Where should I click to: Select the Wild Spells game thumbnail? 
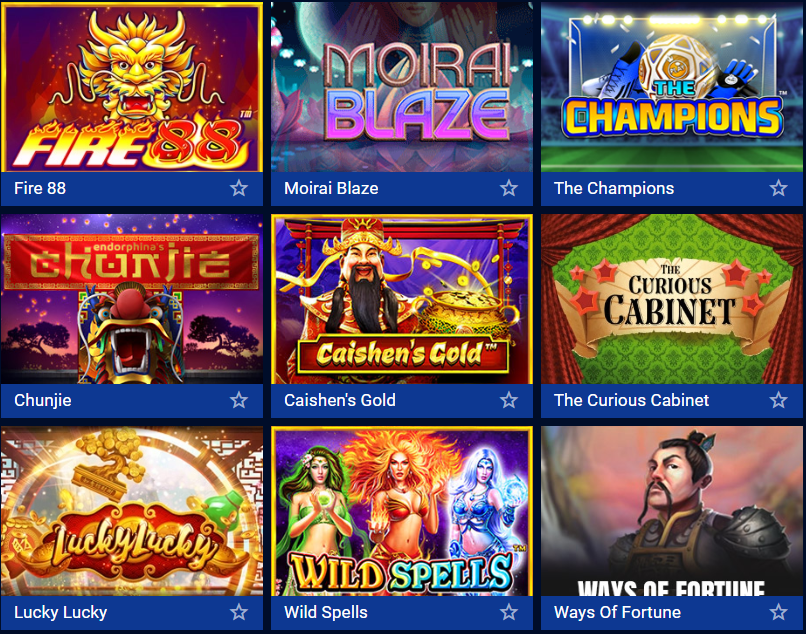402,511
